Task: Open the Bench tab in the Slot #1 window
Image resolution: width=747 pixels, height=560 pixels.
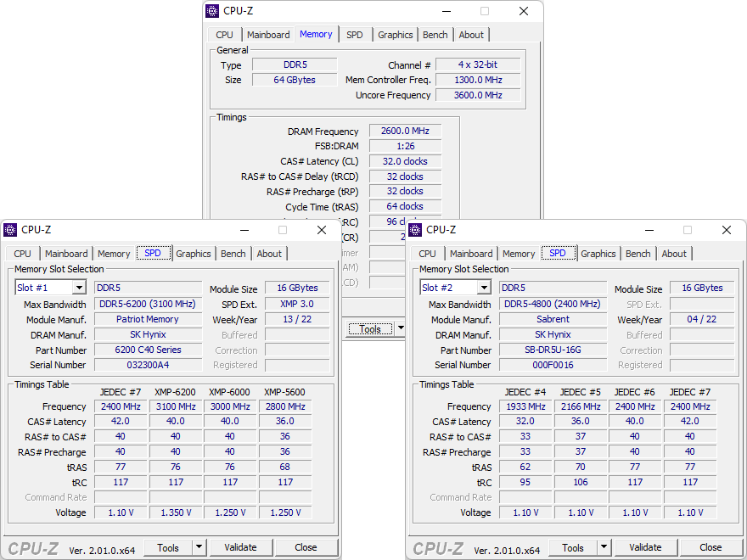Action: (233, 254)
